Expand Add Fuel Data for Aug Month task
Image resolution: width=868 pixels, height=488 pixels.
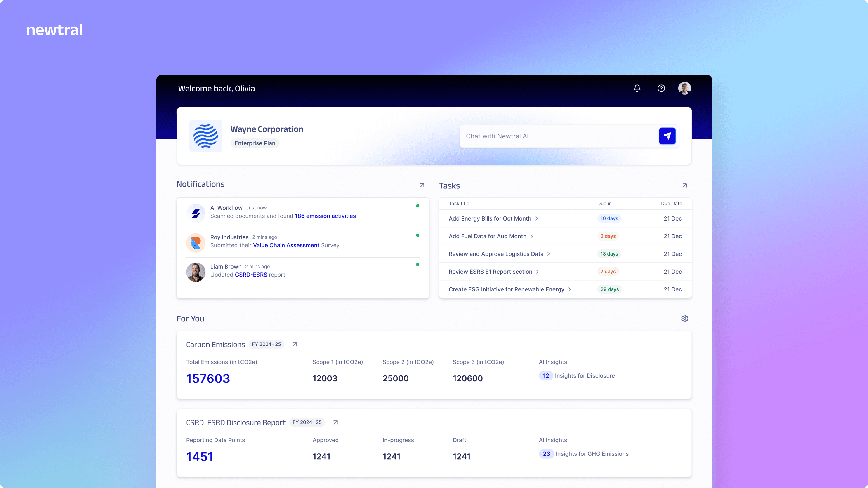532,236
